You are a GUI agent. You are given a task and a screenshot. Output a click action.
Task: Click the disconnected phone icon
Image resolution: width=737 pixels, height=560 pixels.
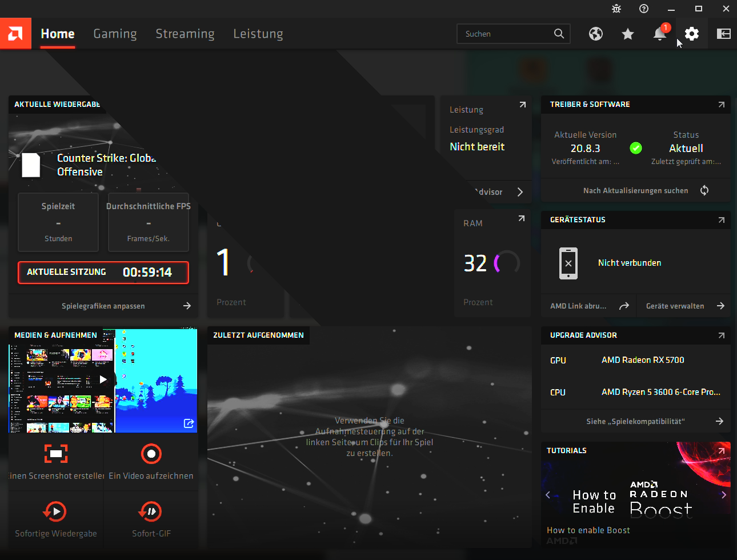(x=568, y=263)
